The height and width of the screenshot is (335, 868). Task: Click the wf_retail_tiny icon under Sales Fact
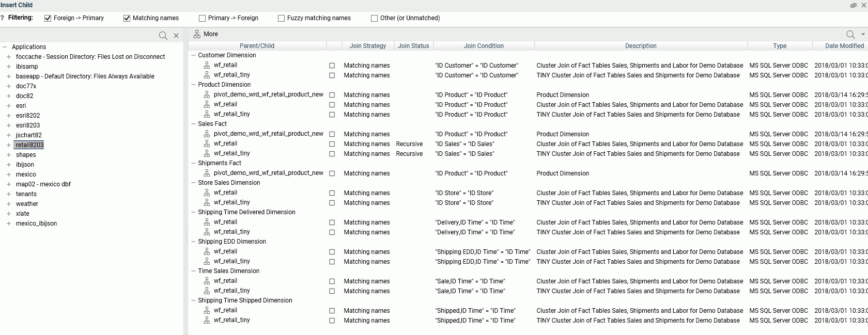(207, 153)
